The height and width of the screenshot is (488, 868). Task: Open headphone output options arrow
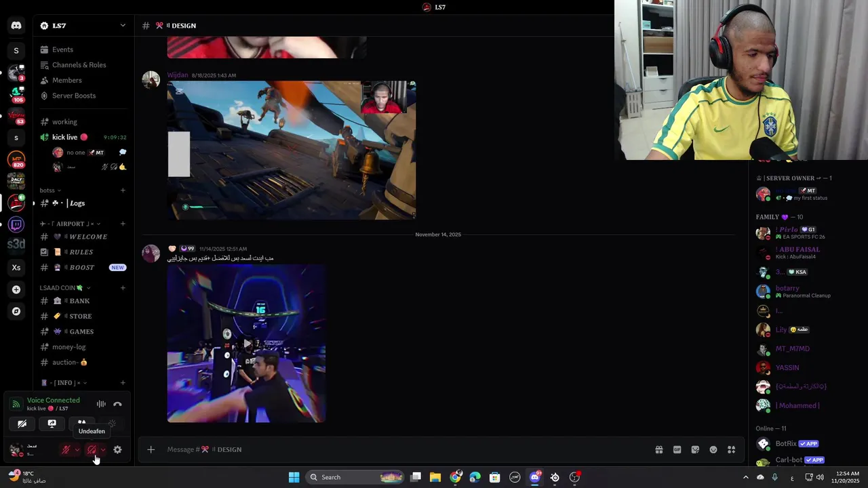coord(103,449)
